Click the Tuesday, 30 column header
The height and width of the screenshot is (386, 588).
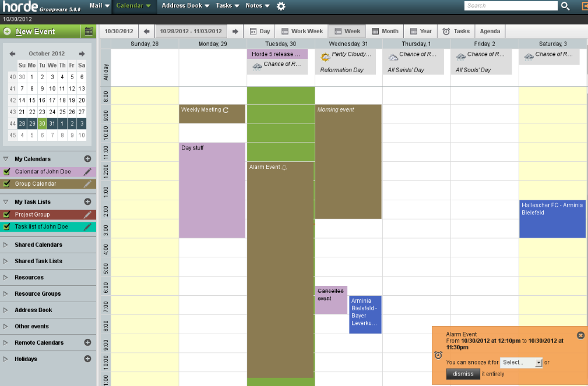coord(280,44)
